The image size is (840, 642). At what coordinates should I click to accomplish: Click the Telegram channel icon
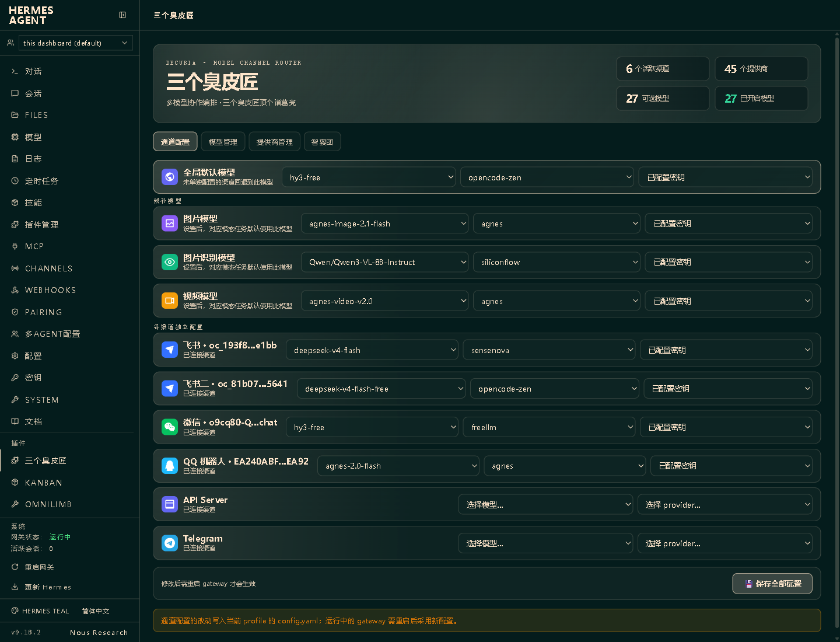click(170, 543)
